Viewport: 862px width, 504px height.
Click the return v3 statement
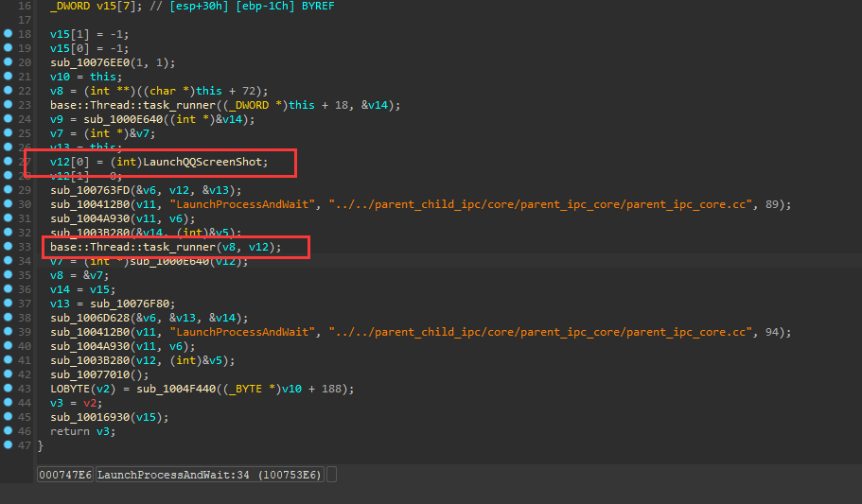(x=82, y=431)
